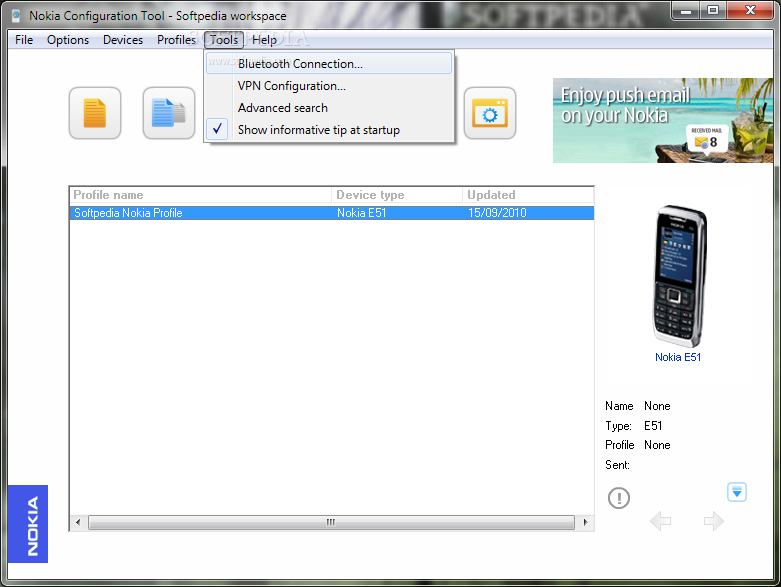The image size is (781, 587).
Task: Open the Devices menu
Action: 123,40
